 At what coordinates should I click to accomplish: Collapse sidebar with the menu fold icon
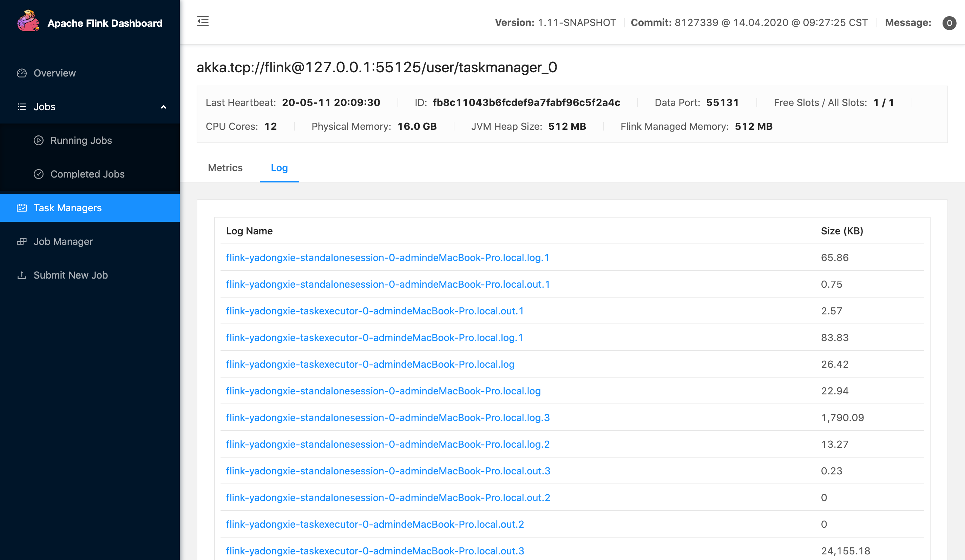pyautogui.click(x=203, y=21)
